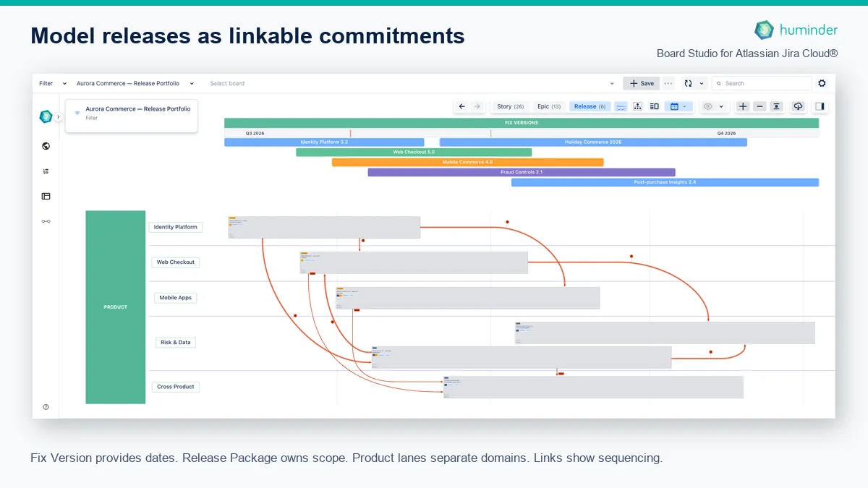Open the table layout icon in sidebar

pyautogui.click(x=46, y=196)
